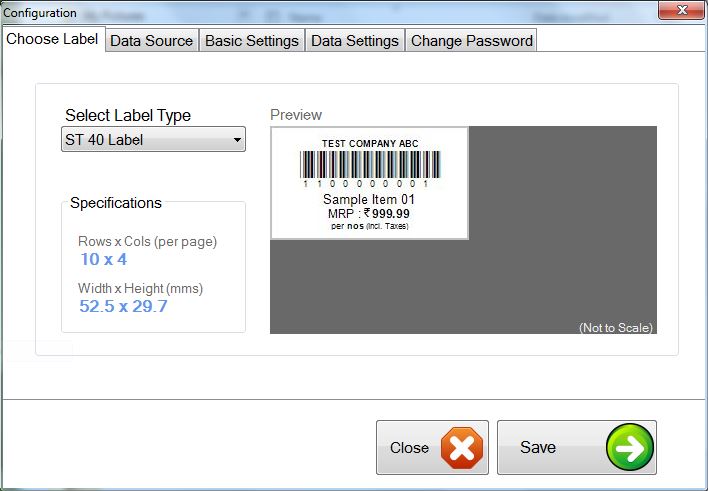The image size is (708, 491).
Task: Switch to the Choose Label tab
Action: click(x=53, y=39)
